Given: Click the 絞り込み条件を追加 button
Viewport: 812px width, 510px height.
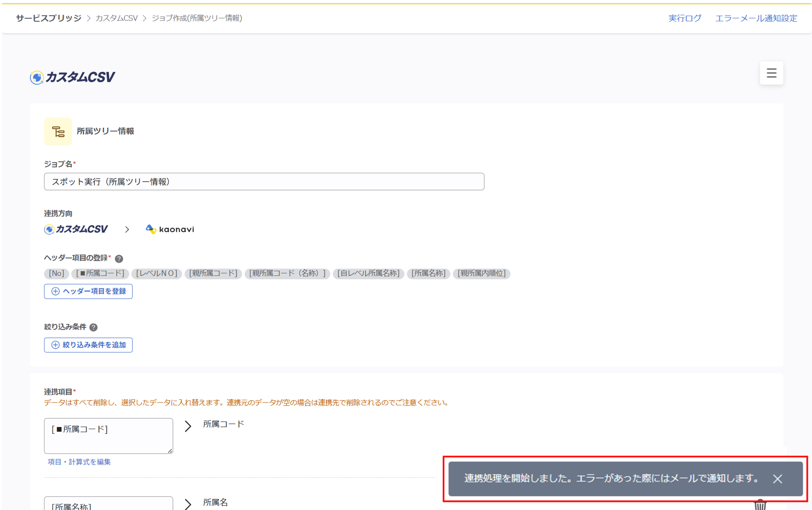Looking at the screenshot, I should (x=88, y=345).
